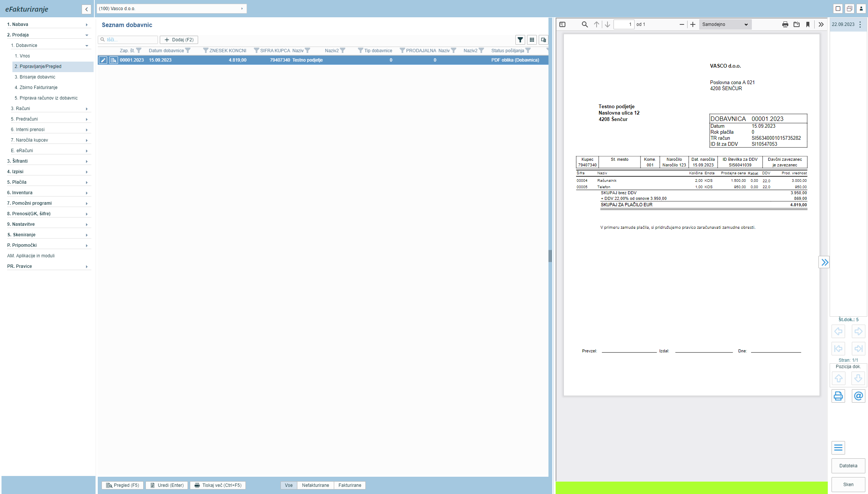Open the (100) Vasco d.o.o. company selector

171,9
